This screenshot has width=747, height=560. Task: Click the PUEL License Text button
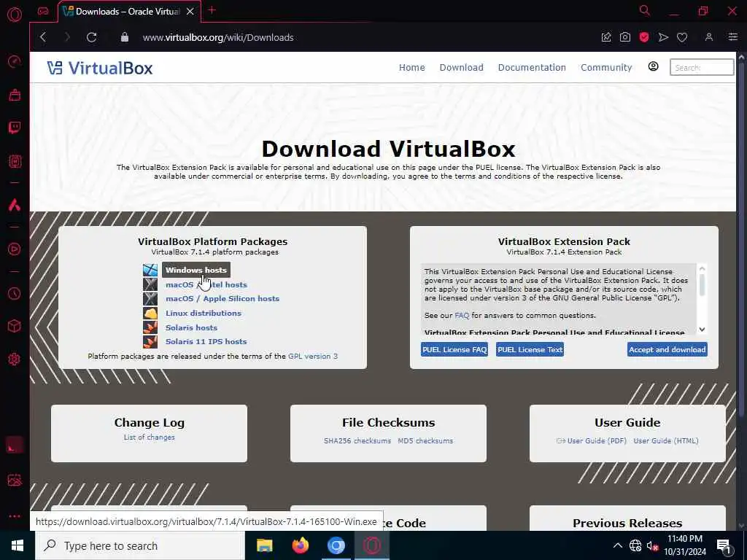pos(530,349)
